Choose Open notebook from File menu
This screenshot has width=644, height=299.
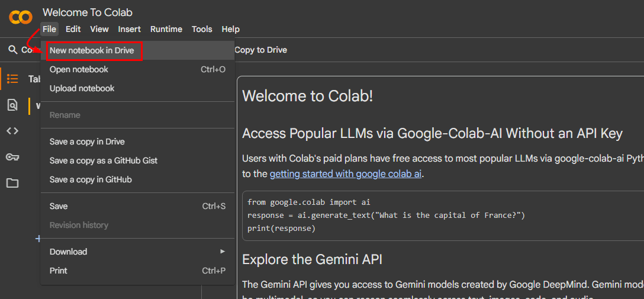click(79, 69)
